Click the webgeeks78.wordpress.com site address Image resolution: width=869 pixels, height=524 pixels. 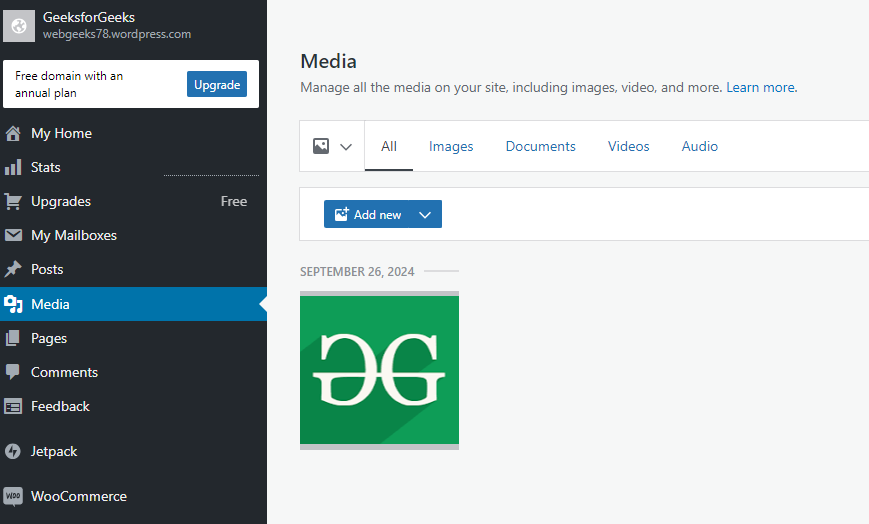[x=117, y=34]
